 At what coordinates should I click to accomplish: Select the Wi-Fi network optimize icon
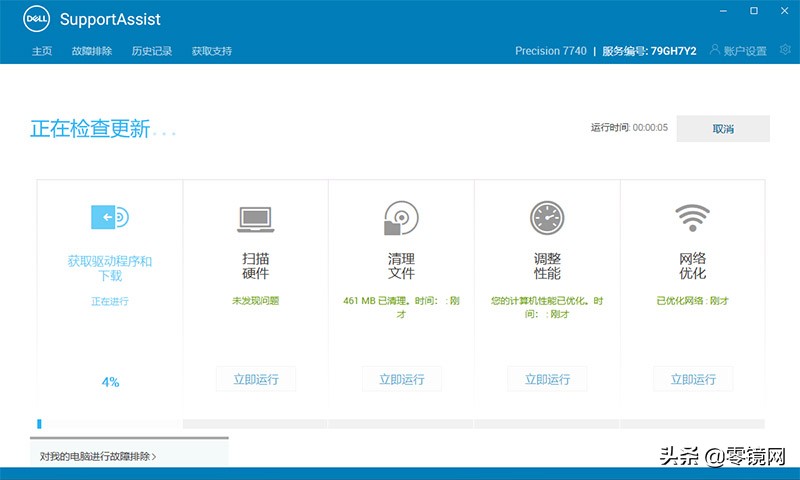click(x=692, y=218)
